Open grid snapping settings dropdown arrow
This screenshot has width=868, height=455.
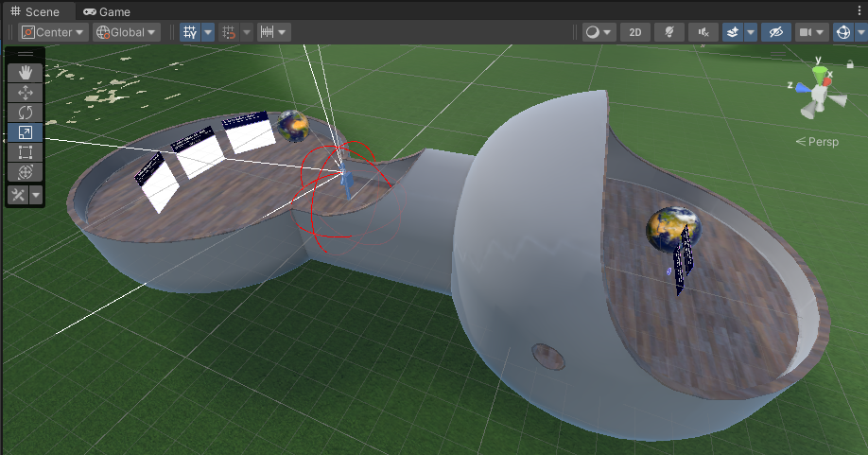tap(247, 32)
